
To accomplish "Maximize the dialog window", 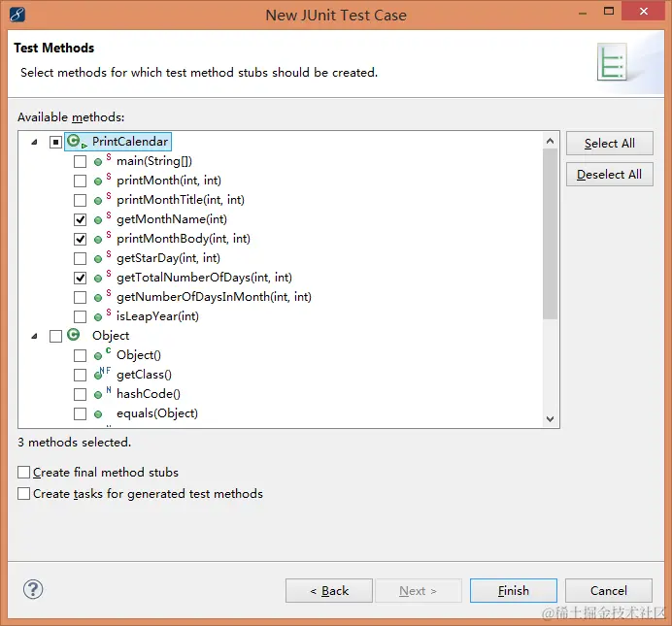I will [609, 11].
